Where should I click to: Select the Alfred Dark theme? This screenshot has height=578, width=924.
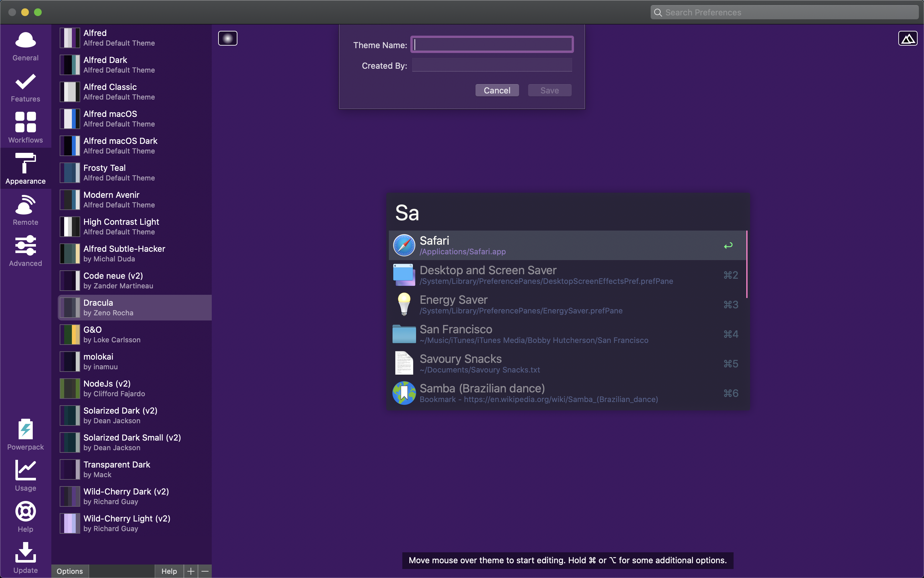tap(135, 65)
